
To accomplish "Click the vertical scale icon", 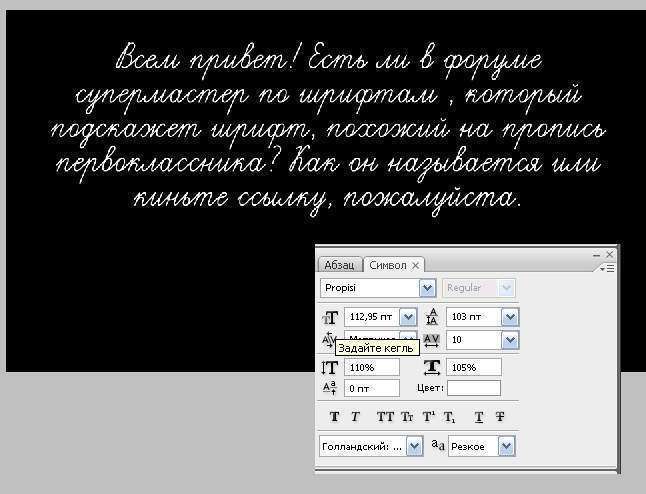I will (x=330, y=368).
